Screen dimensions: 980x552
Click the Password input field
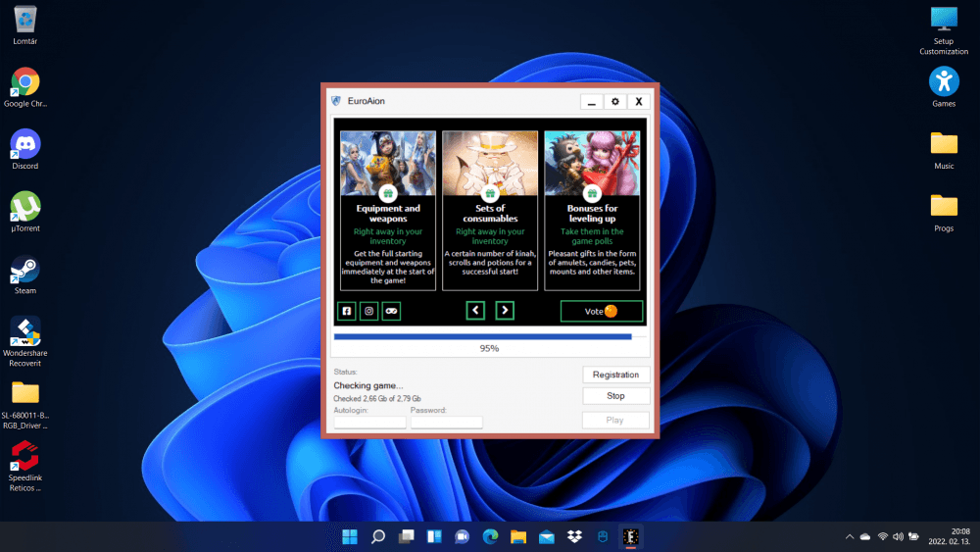[446, 423]
